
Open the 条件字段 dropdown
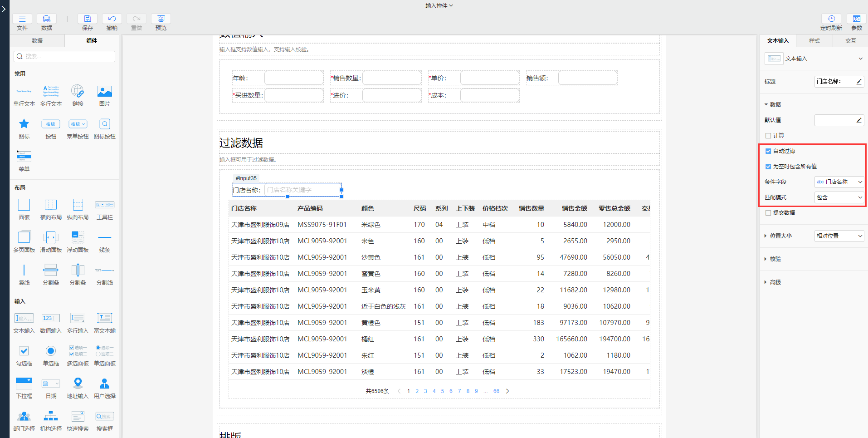[839, 182]
